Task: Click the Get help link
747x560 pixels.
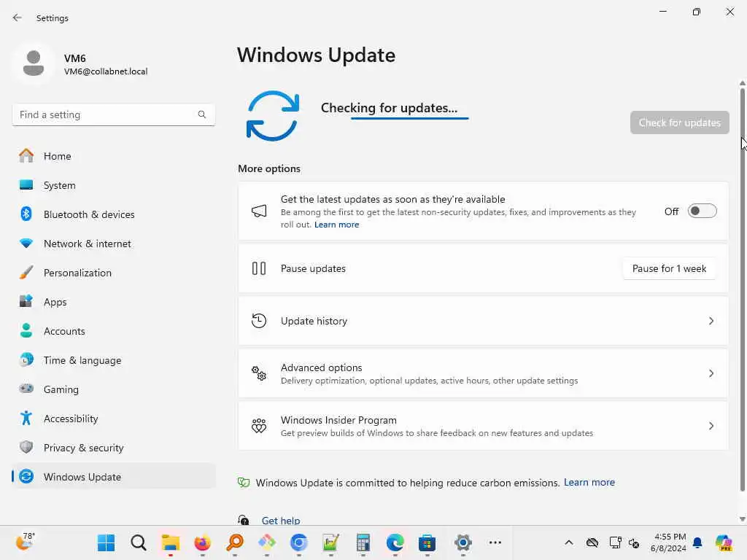Action: (x=281, y=521)
